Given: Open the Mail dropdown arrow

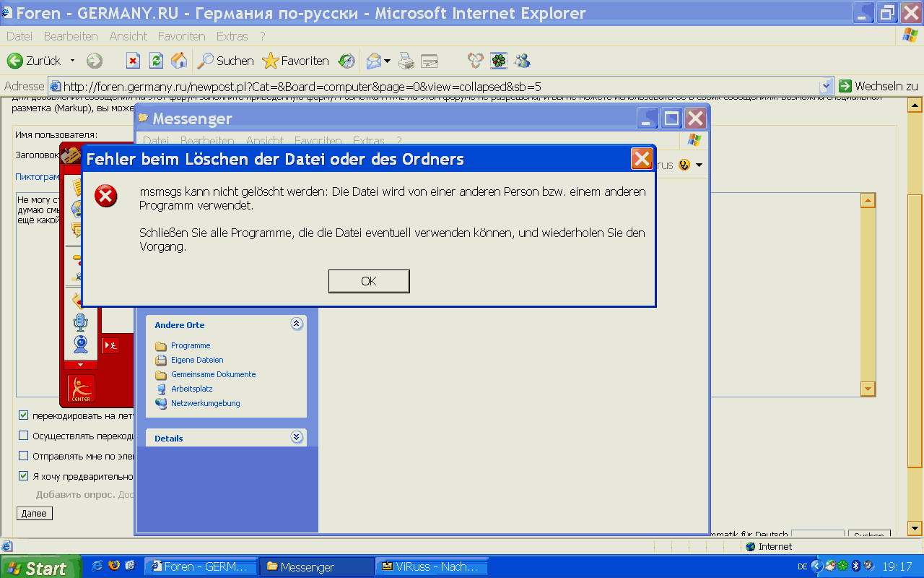Looking at the screenshot, I should [388, 61].
